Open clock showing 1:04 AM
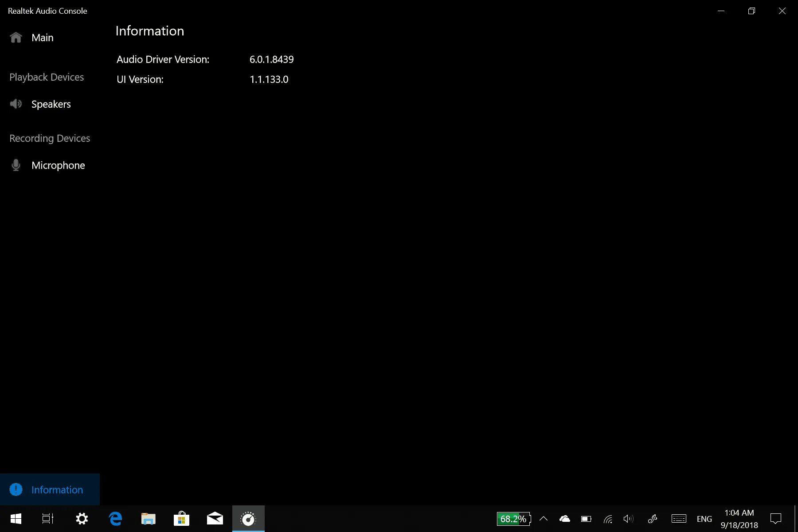The image size is (798, 532). [739, 519]
